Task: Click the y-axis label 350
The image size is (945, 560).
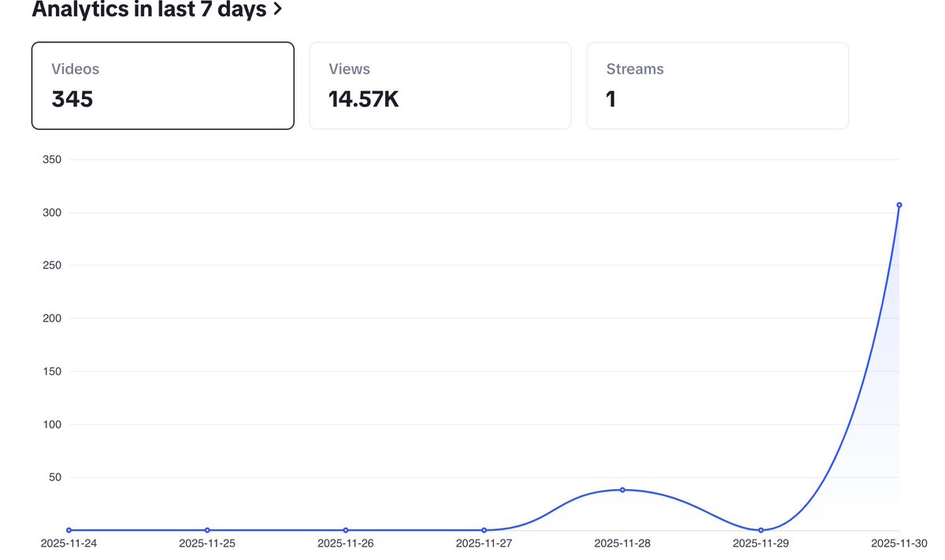Action: (x=54, y=160)
